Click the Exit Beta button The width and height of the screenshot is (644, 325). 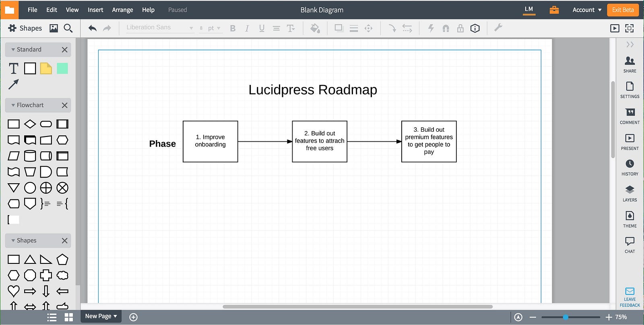click(623, 10)
